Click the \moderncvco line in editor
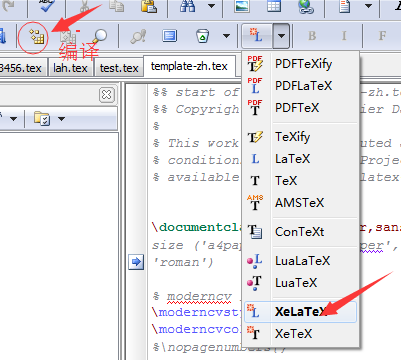This screenshot has height=360, width=401. click(197, 329)
